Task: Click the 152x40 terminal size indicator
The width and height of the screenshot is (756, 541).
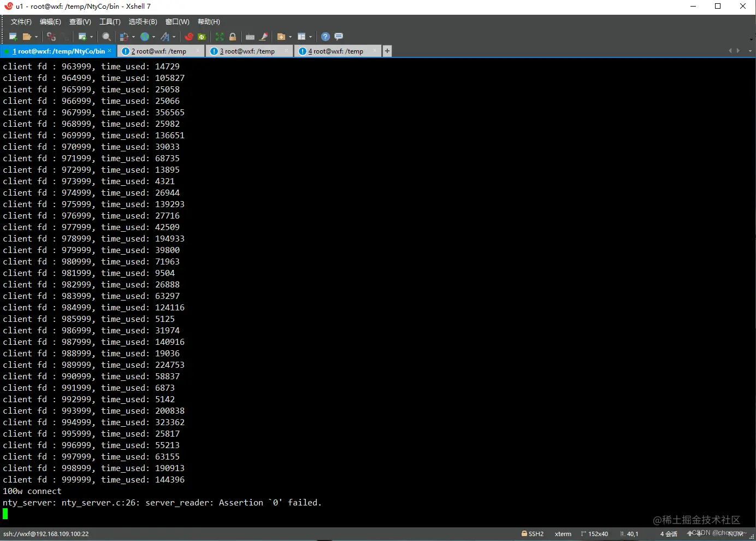Action: point(595,534)
